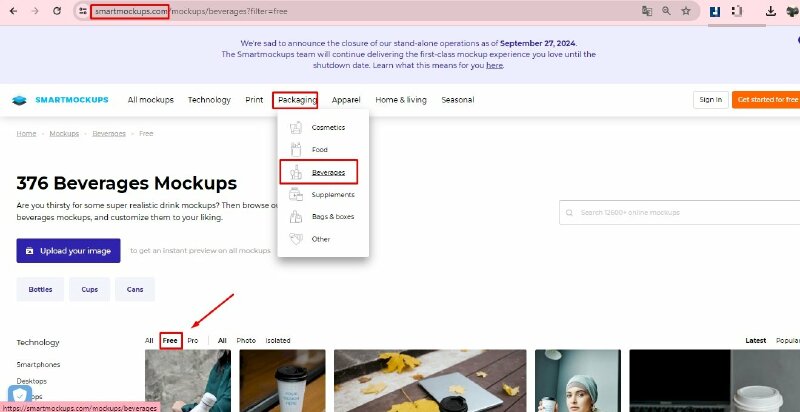Choose Beverages from the Packaging submenu

(326, 172)
